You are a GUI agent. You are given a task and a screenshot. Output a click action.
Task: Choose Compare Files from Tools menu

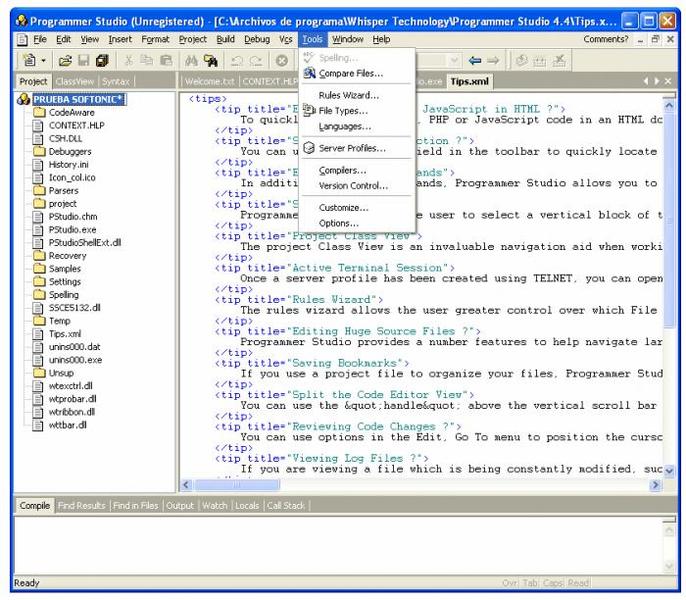(357, 73)
